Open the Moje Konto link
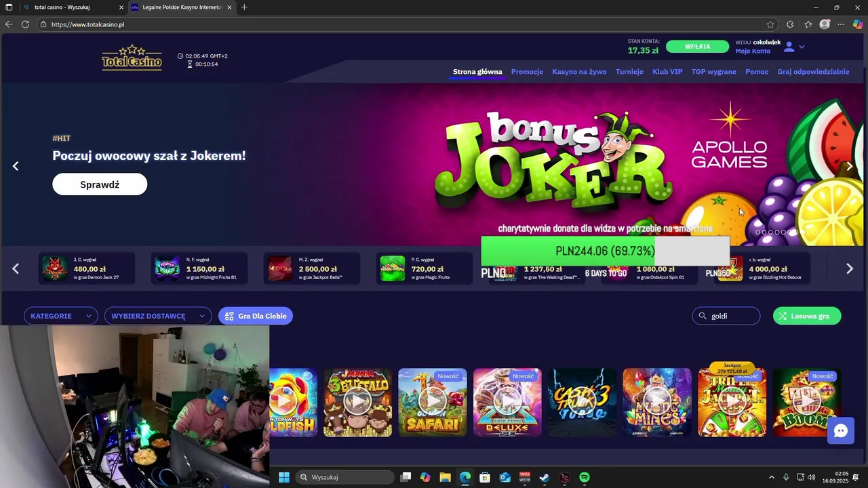Image resolution: width=868 pixels, height=488 pixels. (x=753, y=52)
